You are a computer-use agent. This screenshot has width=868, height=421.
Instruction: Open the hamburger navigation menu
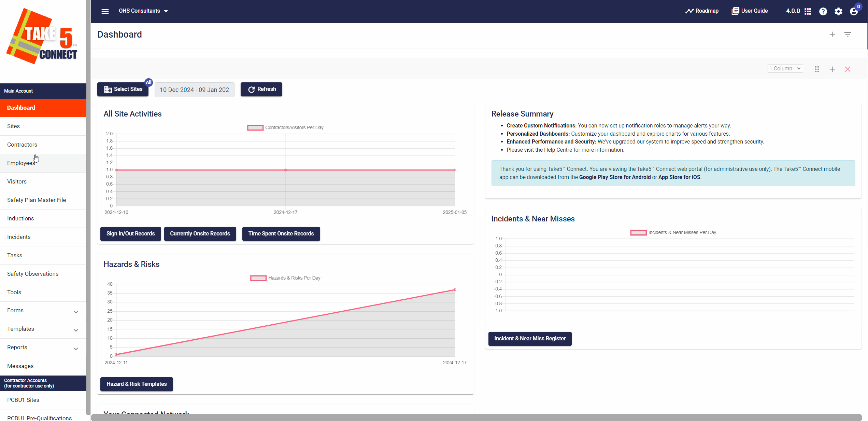(x=105, y=11)
